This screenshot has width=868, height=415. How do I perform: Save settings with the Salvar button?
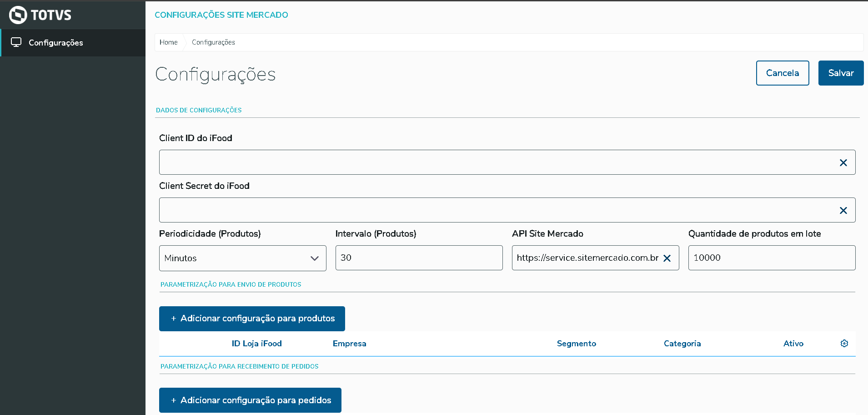(x=841, y=73)
